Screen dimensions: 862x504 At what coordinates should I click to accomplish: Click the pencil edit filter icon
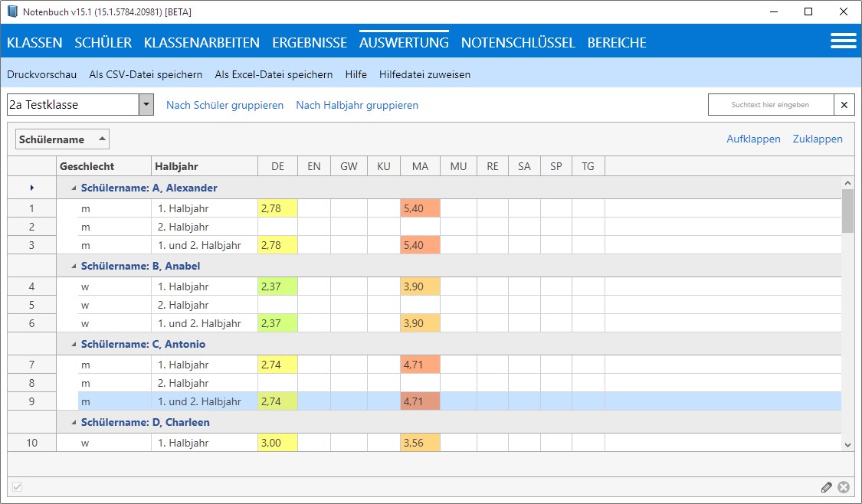(x=826, y=487)
